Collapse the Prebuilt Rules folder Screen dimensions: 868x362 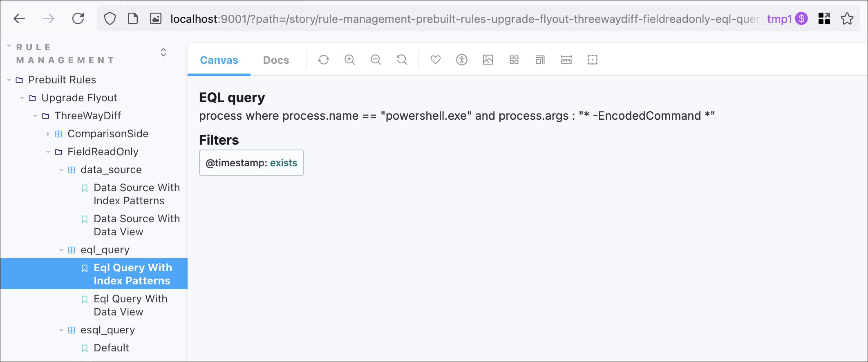pyautogui.click(x=62, y=80)
